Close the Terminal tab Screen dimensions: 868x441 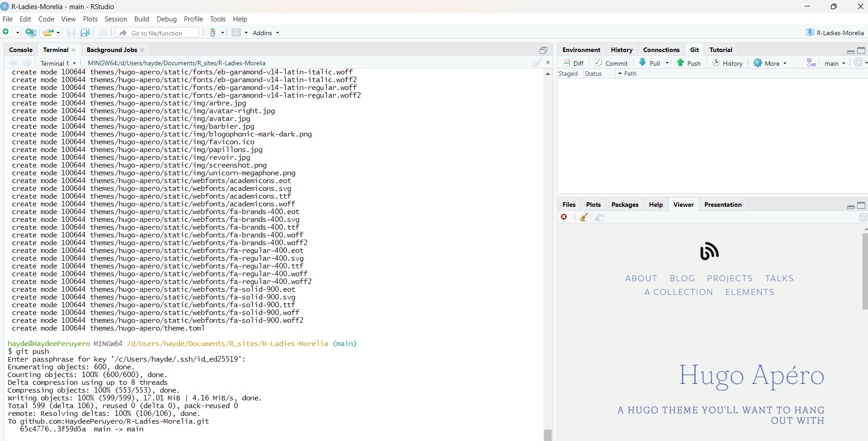(73, 50)
